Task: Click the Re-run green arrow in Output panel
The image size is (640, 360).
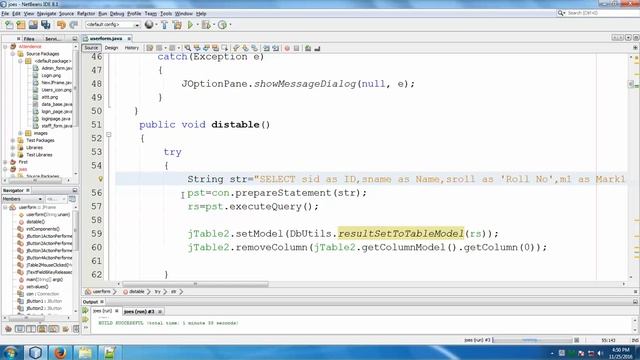Action: (x=85, y=311)
